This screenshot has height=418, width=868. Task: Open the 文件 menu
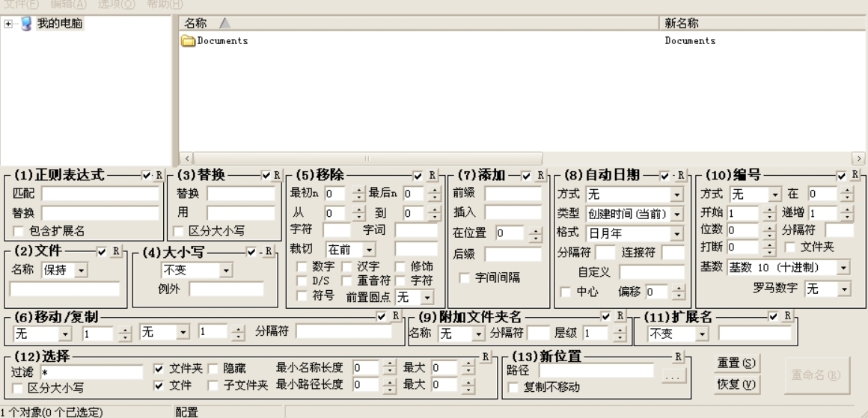point(21,4)
